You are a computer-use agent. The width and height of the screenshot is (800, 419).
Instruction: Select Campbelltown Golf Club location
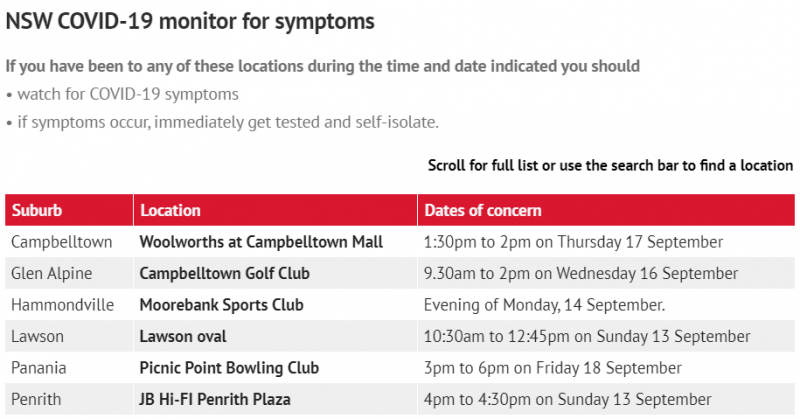point(224,273)
